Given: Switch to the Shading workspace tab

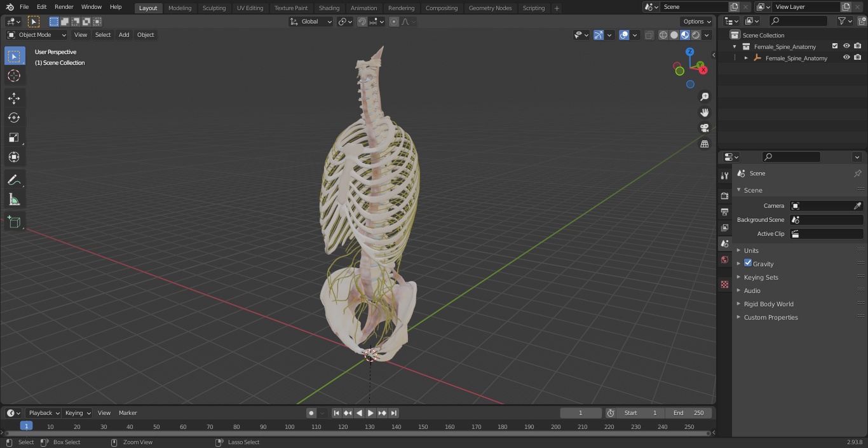Looking at the screenshot, I should [329, 8].
